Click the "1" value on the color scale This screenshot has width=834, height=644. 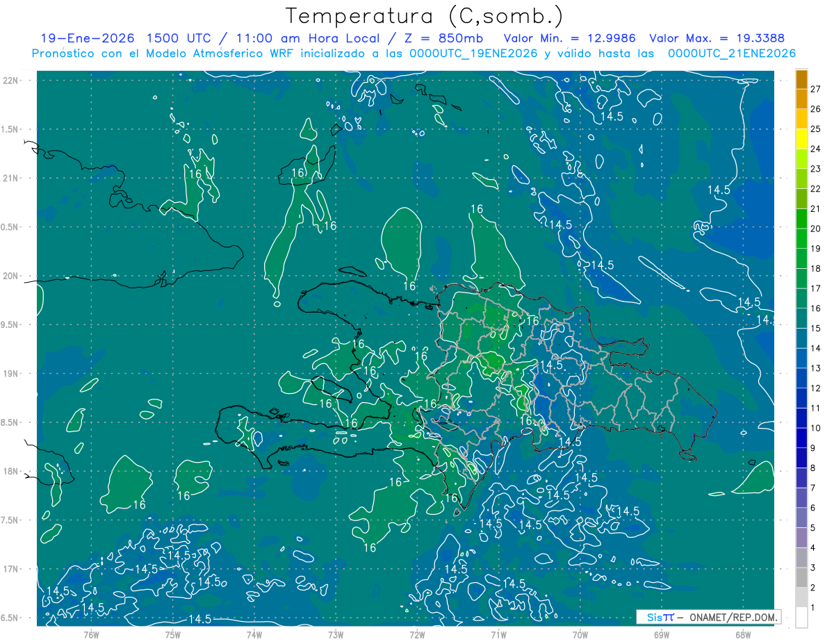[x=813, y=608]
